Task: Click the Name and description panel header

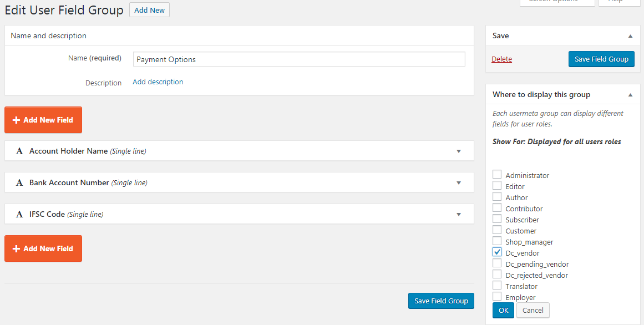Action: click(239, 35)
